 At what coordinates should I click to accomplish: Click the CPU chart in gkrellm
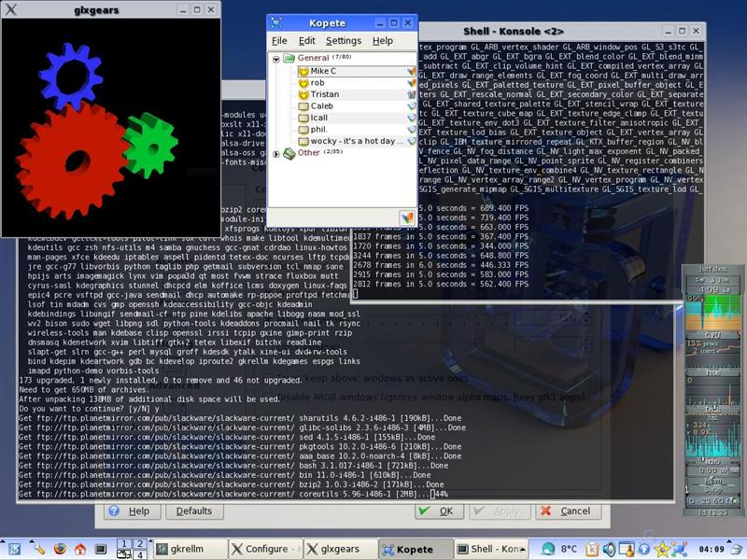712,312
